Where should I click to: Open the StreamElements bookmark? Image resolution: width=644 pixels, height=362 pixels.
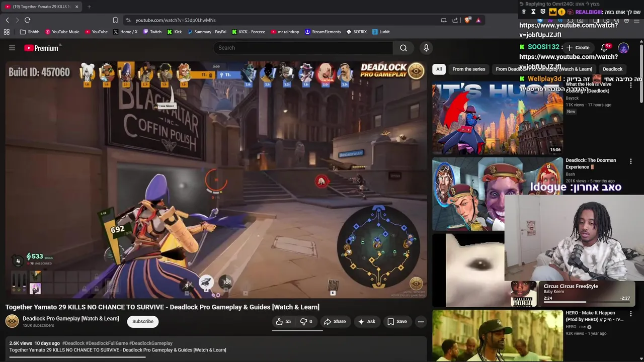[x=323, y=32]
